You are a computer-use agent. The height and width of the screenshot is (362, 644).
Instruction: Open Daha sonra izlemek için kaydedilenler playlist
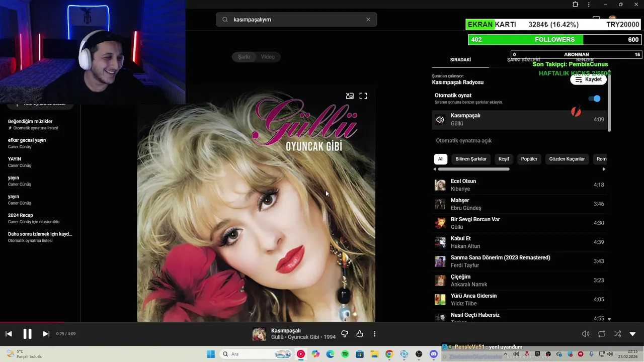click(x=40, y=237)
